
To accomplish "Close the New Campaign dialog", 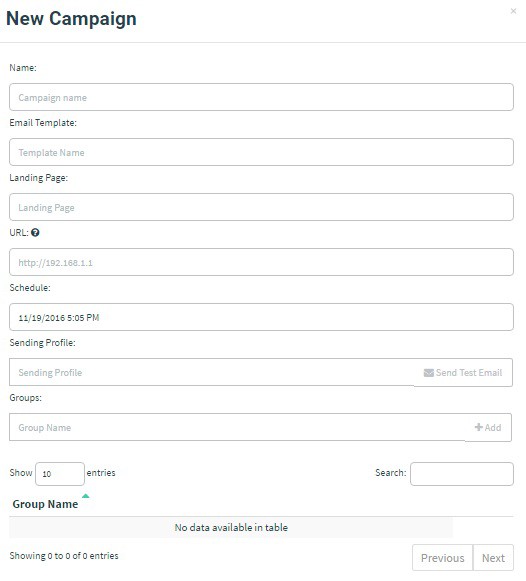I will point(513,11).
